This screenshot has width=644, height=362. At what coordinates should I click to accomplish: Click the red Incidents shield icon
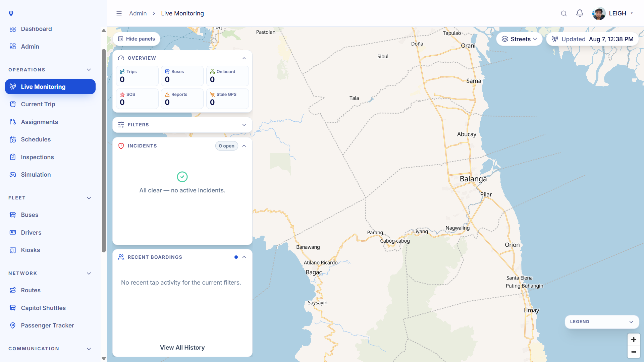(x=121, y=146)
